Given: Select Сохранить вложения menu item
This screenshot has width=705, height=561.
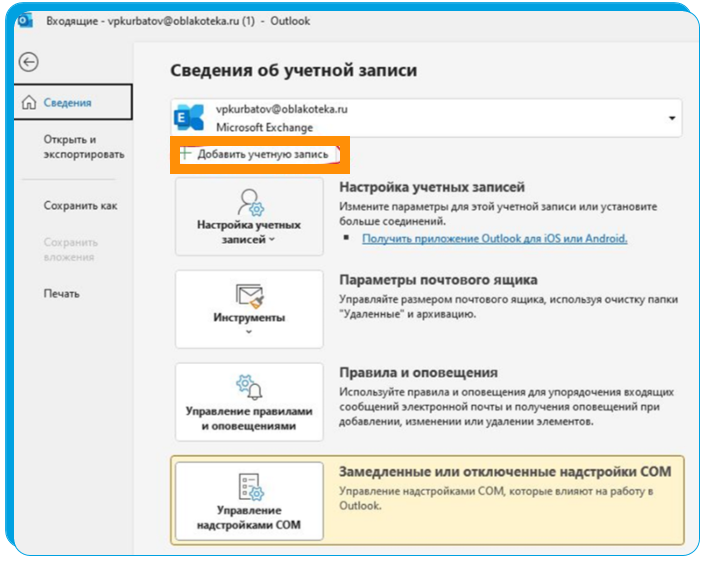Looking at the screenshot, I should (71, 249).
